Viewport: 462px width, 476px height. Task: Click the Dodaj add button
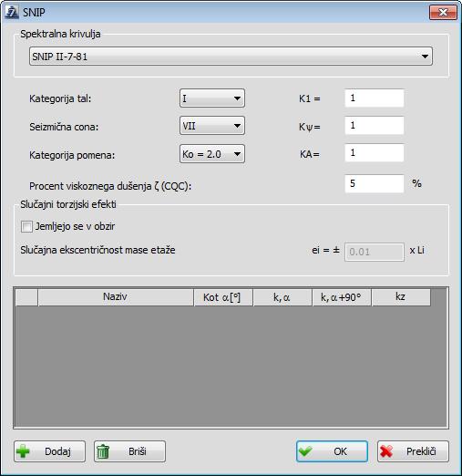click(49, 451)
